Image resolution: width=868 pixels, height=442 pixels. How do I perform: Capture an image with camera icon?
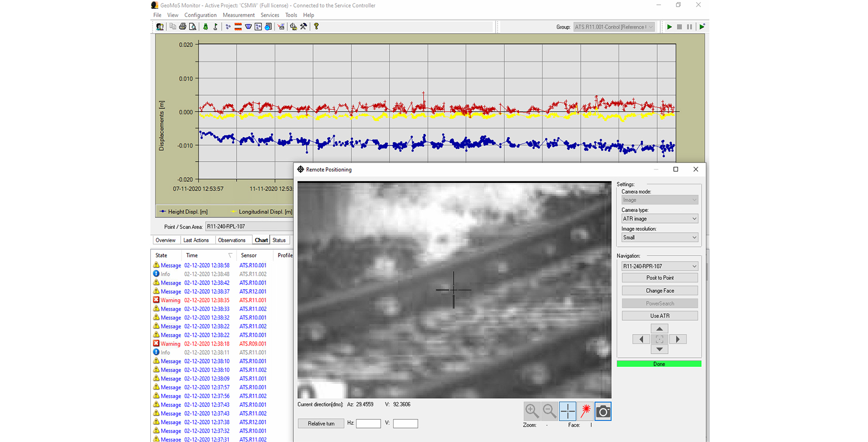[603, 411]
